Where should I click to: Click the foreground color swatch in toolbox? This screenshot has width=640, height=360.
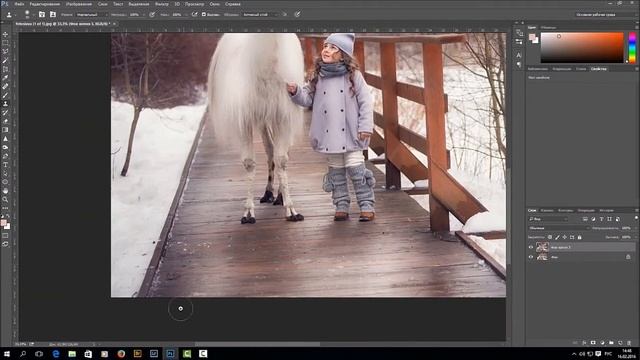coord(4,223)
